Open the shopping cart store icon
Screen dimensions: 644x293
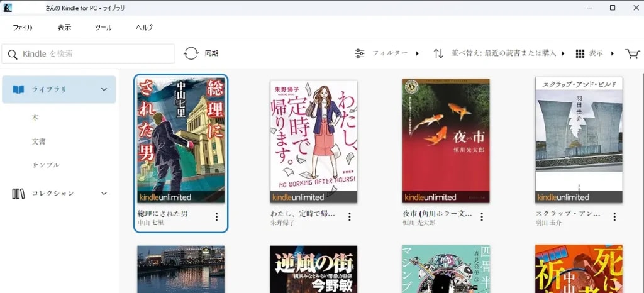[x=632, y=53]
